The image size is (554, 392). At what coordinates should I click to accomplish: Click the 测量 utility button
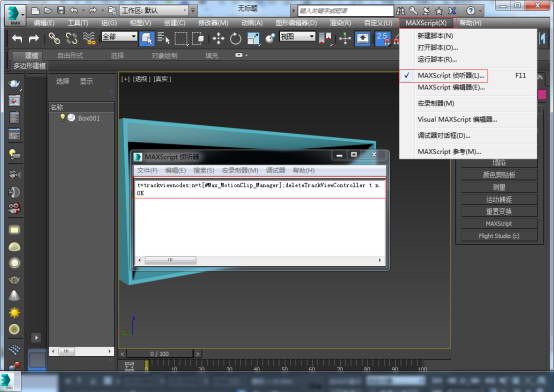[x=499, y=187]
